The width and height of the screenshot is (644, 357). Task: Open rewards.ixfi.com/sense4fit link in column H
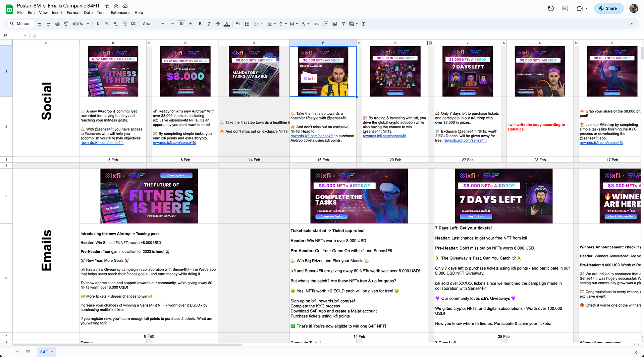(x=384, y=136)
